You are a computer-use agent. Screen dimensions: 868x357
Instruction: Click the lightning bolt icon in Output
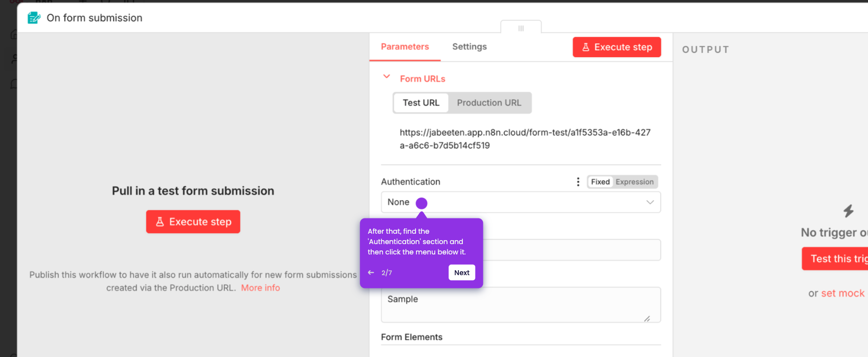pyautogui.click(x=848, y=211)
